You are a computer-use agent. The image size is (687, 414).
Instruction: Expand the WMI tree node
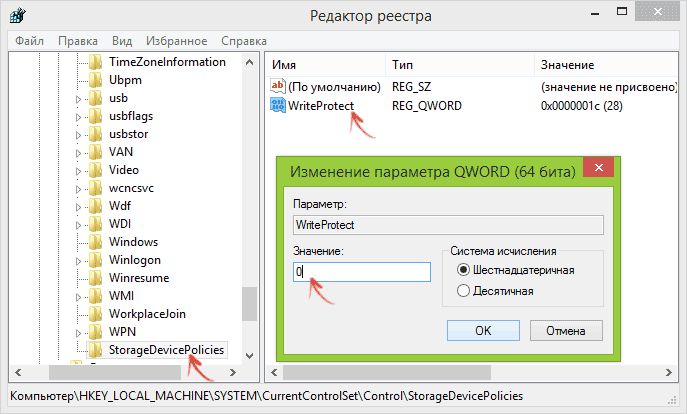pyautogui.click(x=78, y=297)
